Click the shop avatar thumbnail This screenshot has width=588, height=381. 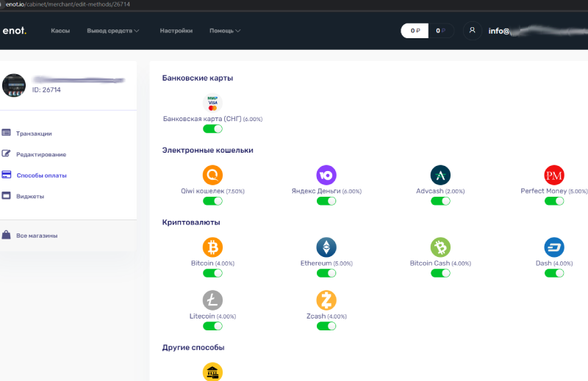point(14,85)
